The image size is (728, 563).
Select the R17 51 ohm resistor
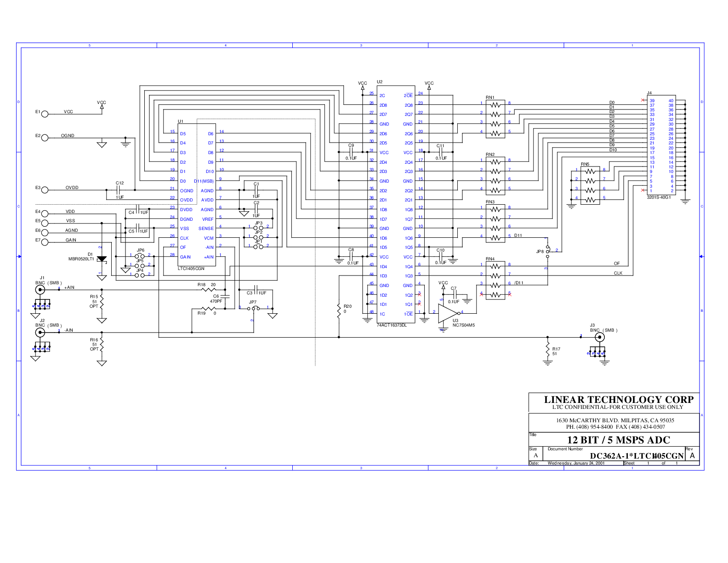point(547,350)
